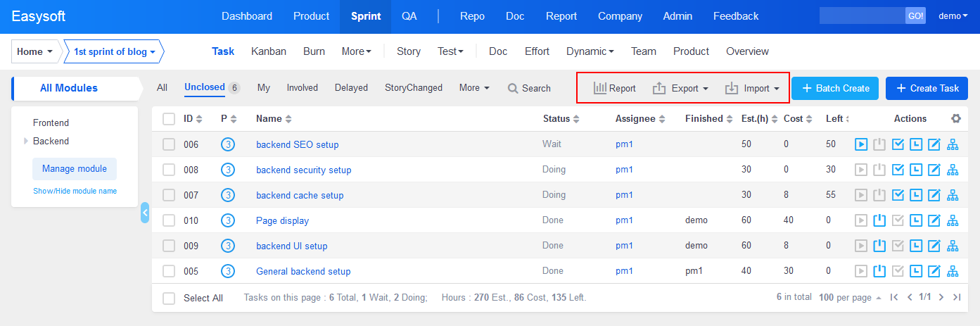This screenshot has width=980, height=326.
Task: Toggle the Select All checkbox in footer
Action: click(x=169, y=298)
